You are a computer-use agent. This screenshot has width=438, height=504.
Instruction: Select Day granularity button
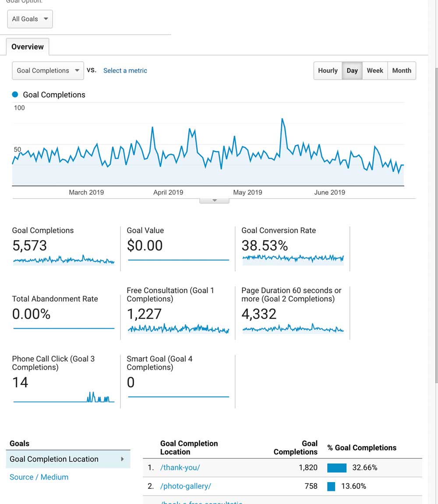coord(352,70)
